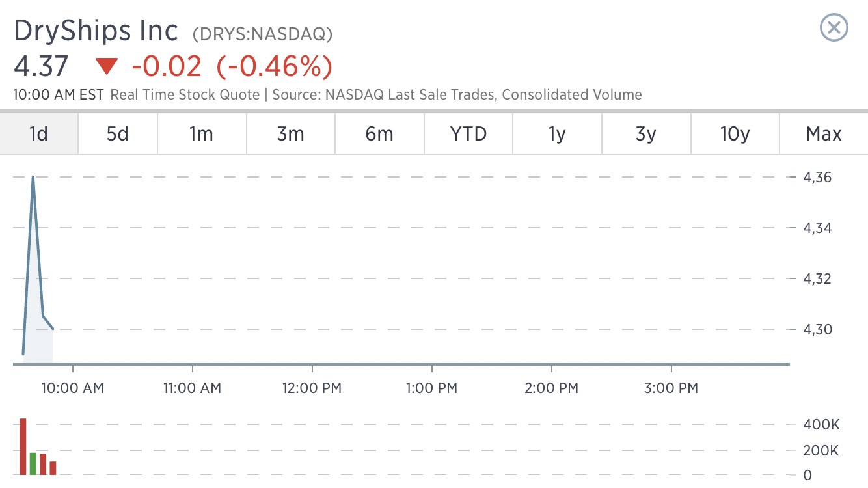Viewport: 868px width, 488px height.
Task: Close the DryShips stock quote panel
Action: [834, 28]
